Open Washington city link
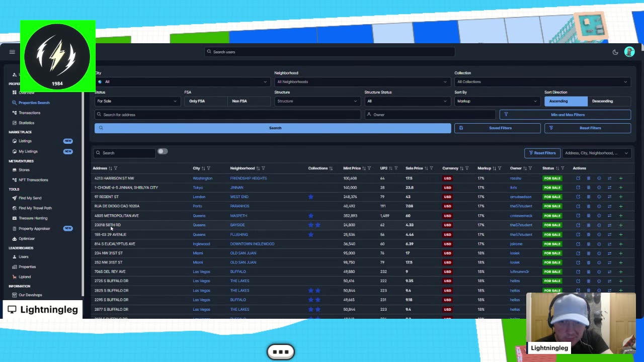 point(203,178)
